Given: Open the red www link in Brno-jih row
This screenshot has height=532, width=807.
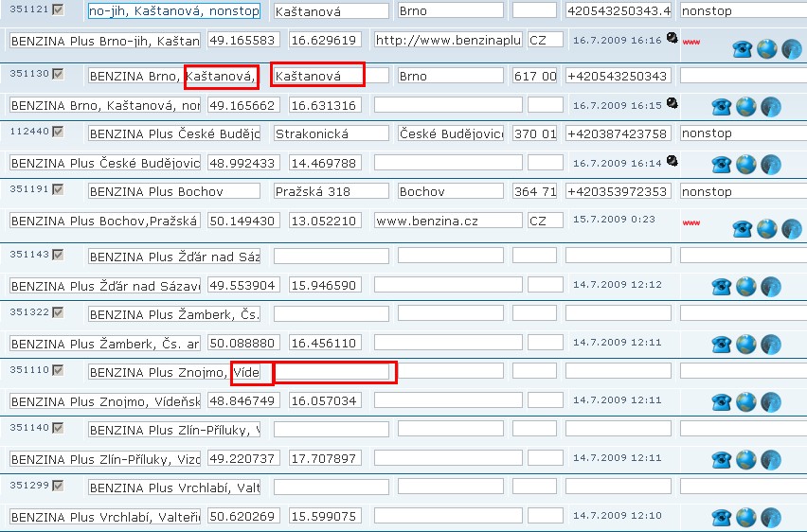Looking at the screenshot, I should click(x=690, y=44).
